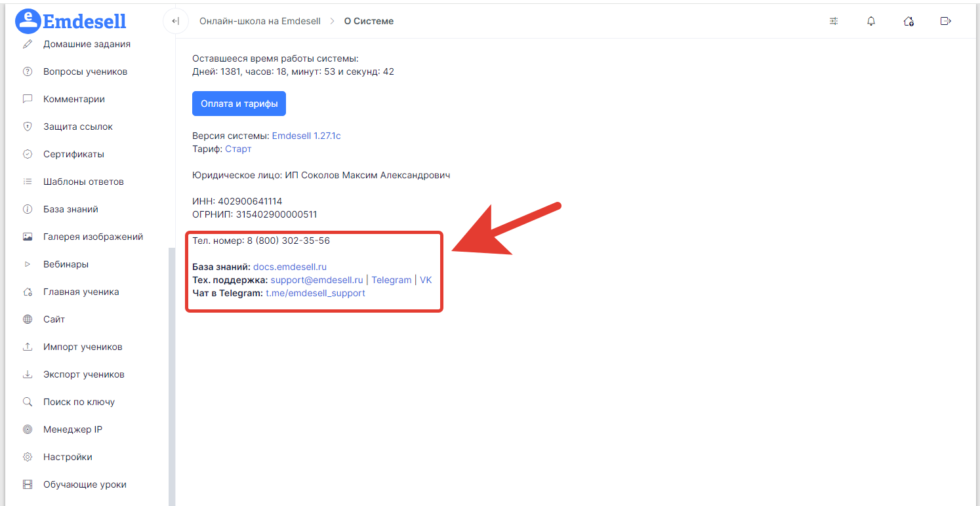Click the info icon beside База знаний
The width and height of the screenshot is (980, 506).
point(28,210)
